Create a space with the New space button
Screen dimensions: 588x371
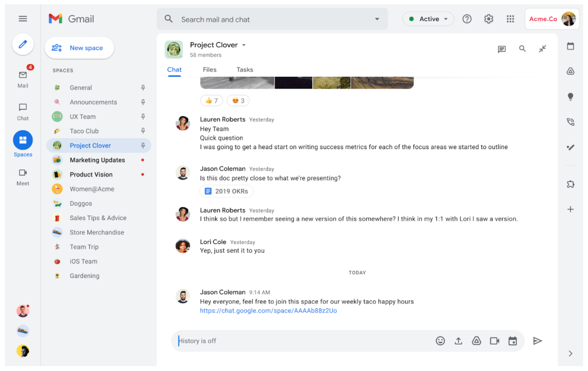coord(79,47)
